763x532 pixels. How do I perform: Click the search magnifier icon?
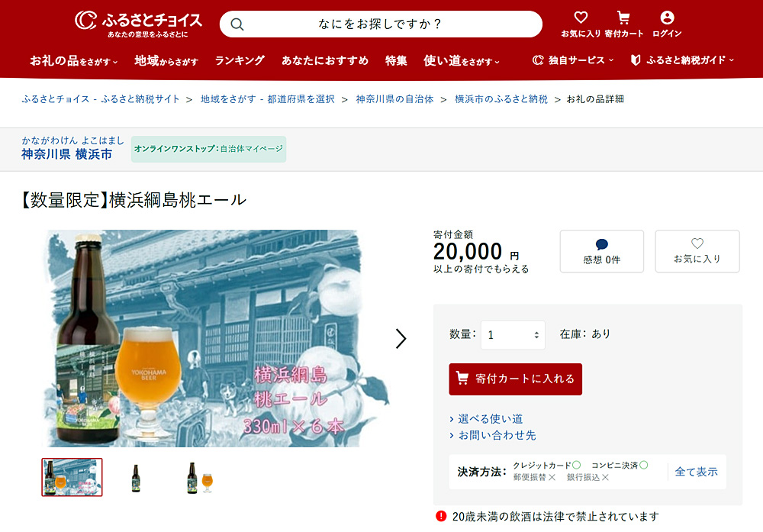click(x=237, y=24)
